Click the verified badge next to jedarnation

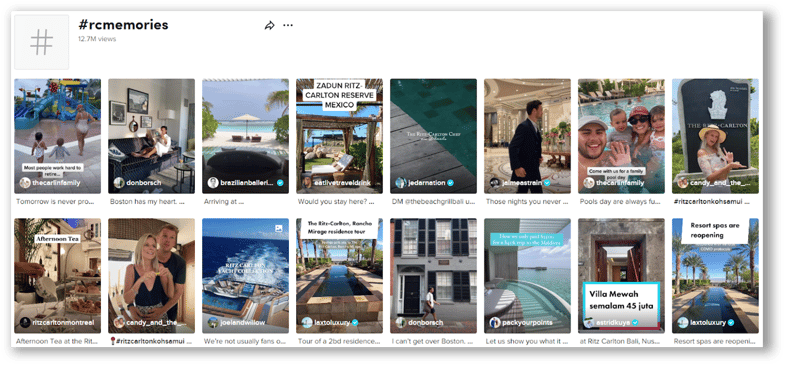pos(450,183)
